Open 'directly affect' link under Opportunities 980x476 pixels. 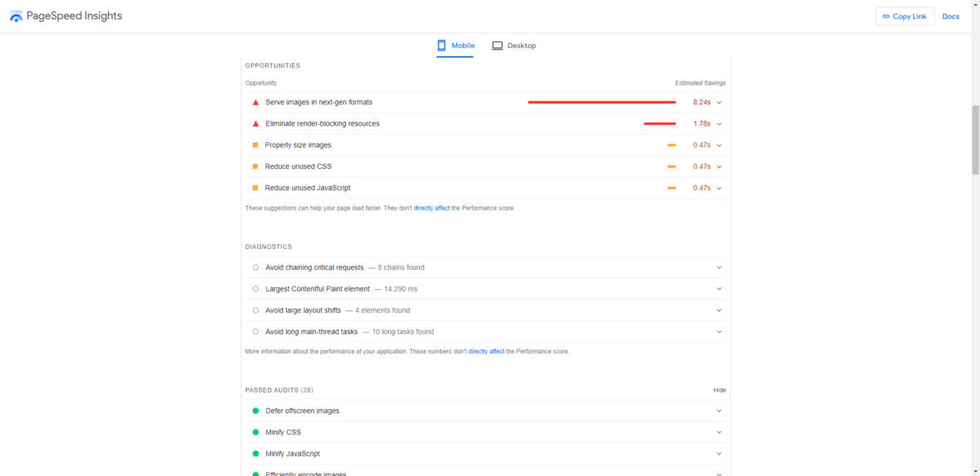click(x=432, y=208)
